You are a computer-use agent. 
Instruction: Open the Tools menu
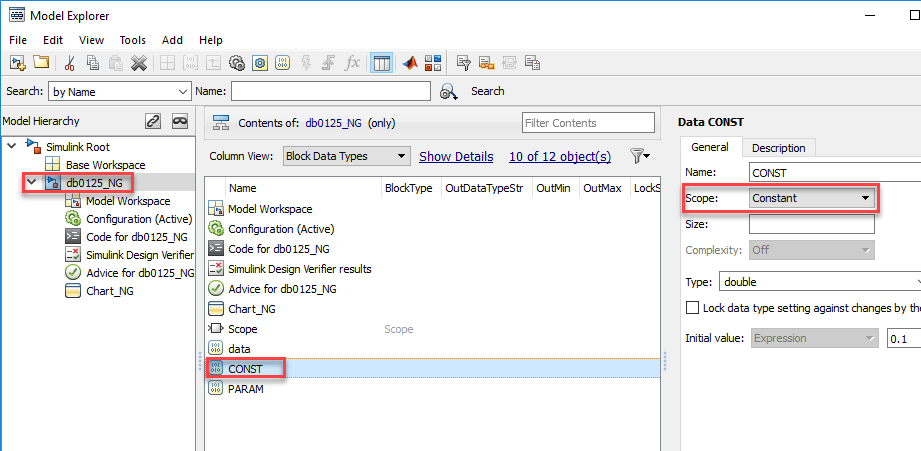133,40
